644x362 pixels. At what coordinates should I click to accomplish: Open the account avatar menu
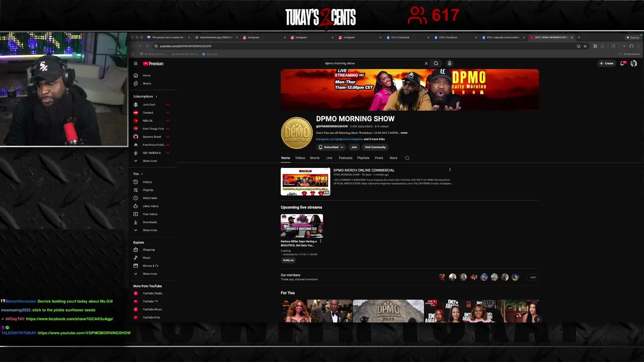pos(633,63)
